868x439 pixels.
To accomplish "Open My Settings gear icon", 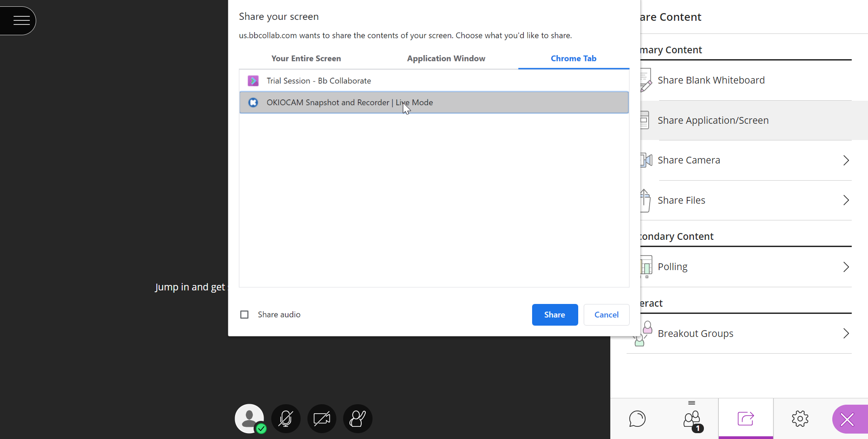I will click(800, 419).
